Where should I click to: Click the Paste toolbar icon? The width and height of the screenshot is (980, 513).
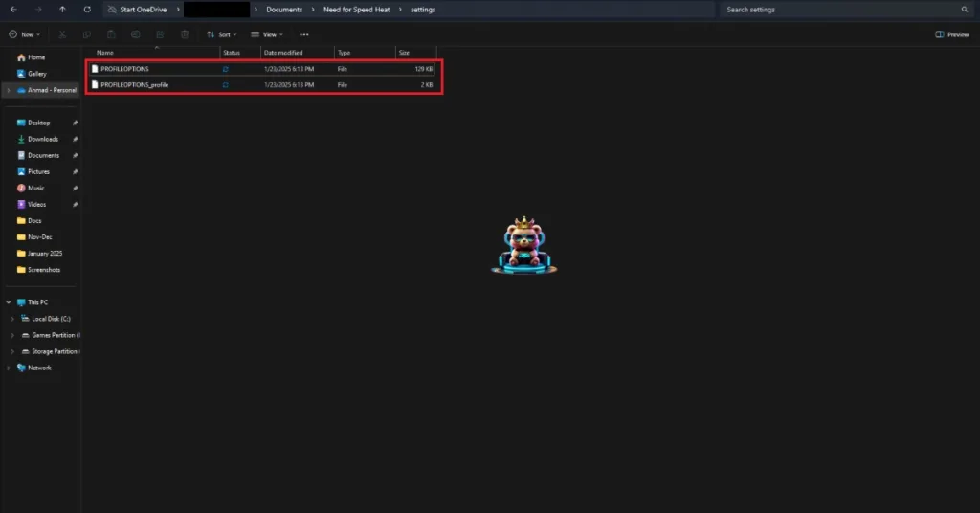pos(111,34)
